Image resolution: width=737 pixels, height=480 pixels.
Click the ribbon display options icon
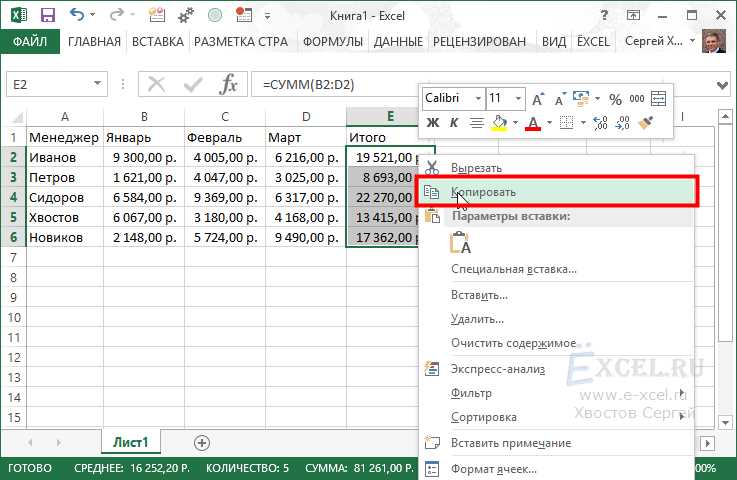(633, 16)
